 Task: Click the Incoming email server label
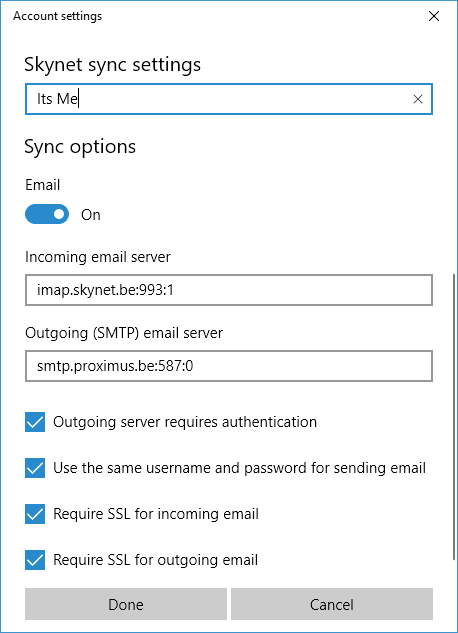(98, 257)
